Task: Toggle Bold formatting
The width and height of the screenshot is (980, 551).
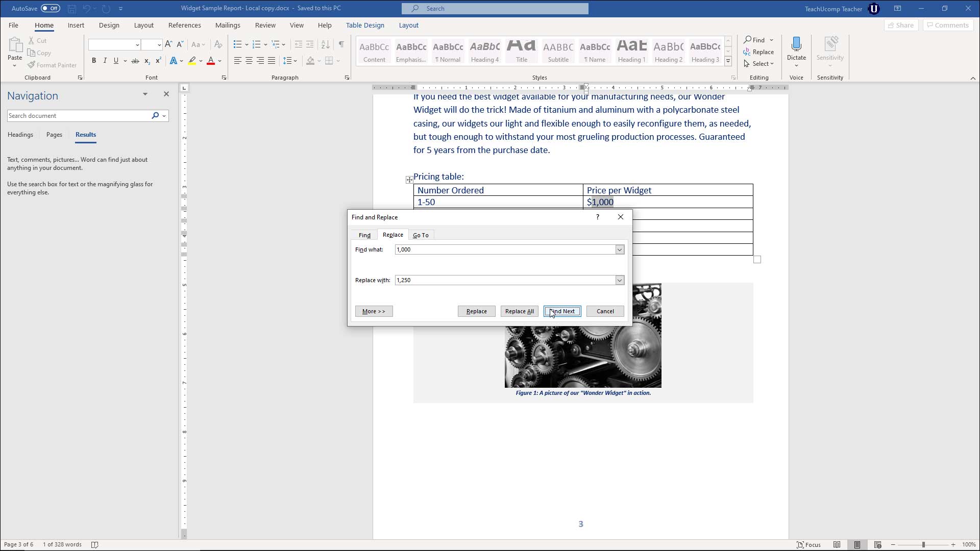Action: coord(94,61)
